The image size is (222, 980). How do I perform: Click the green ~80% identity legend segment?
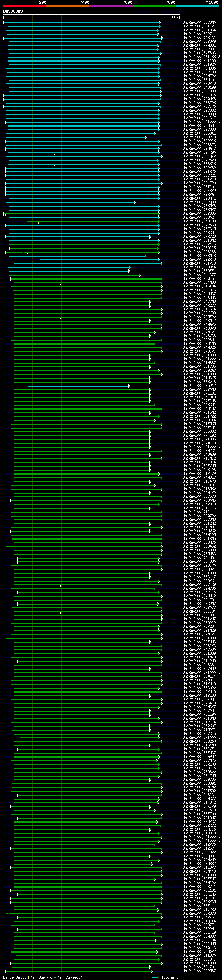point(154,6)
